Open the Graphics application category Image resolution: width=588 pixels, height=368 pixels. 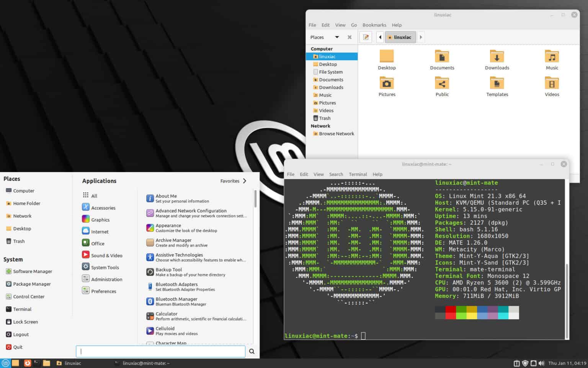coord(100,219)
